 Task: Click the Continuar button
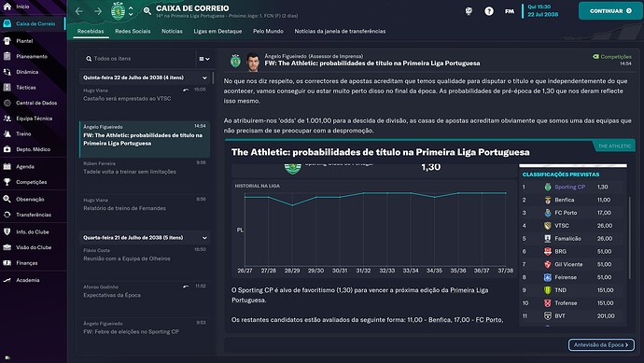(x=609, y=11)
